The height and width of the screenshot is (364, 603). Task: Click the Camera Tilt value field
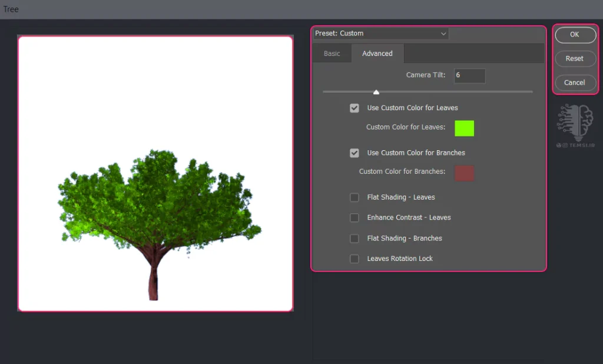pos(469,75)
